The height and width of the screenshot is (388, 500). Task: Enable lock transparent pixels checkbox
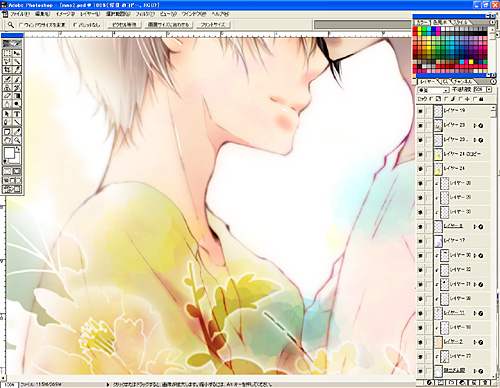(x=431, y=99)
